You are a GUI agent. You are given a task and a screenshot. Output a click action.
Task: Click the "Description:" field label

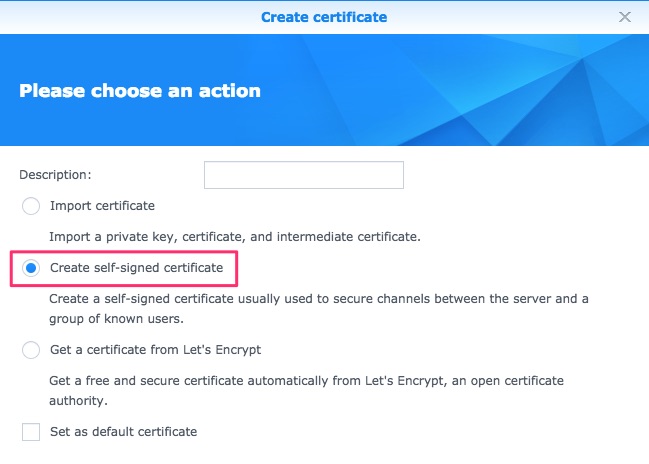[x=55, y=175]
